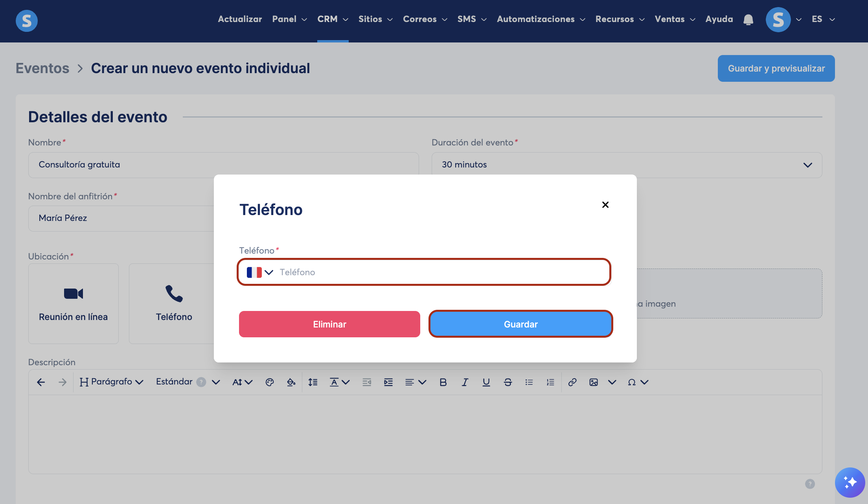Open the Parágrafo heading style dropdown
Screen dimensions: 868x504
[112, 382]
